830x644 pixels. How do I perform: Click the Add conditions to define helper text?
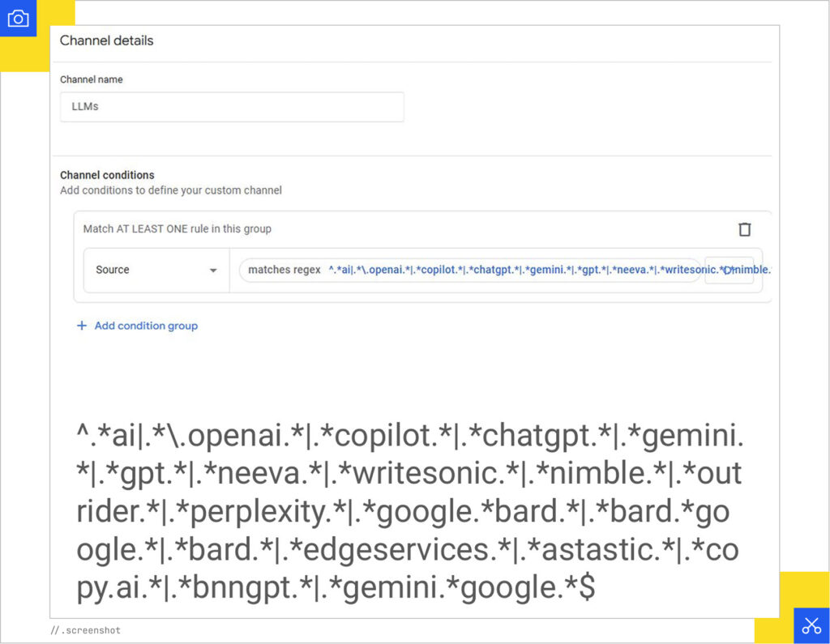[170, 190]
